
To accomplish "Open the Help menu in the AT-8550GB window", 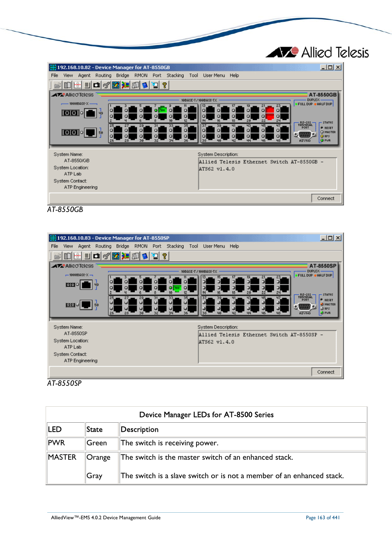I will 234,76.
